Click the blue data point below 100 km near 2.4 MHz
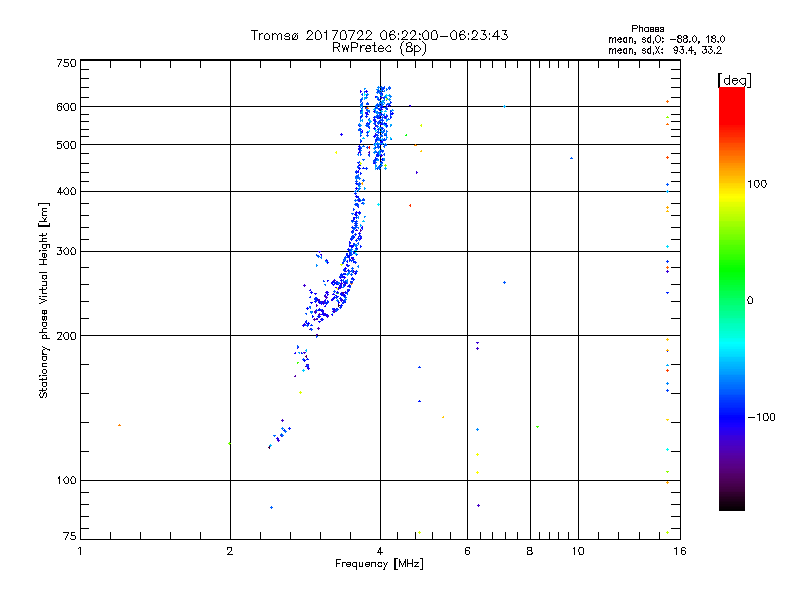Screen dimensions: 800x600 [271, 507]
